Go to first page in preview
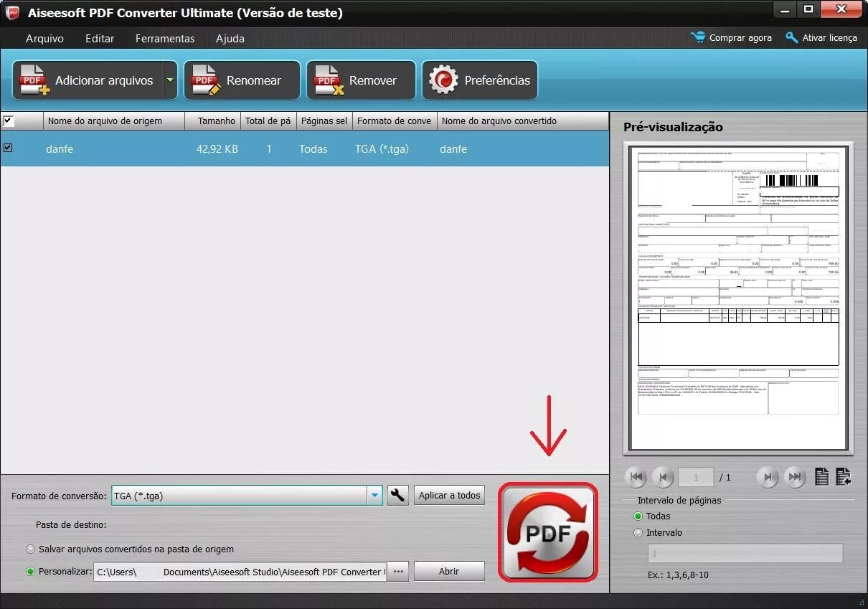This screenshot has width=868, height=609. click(x=636, y=477)
